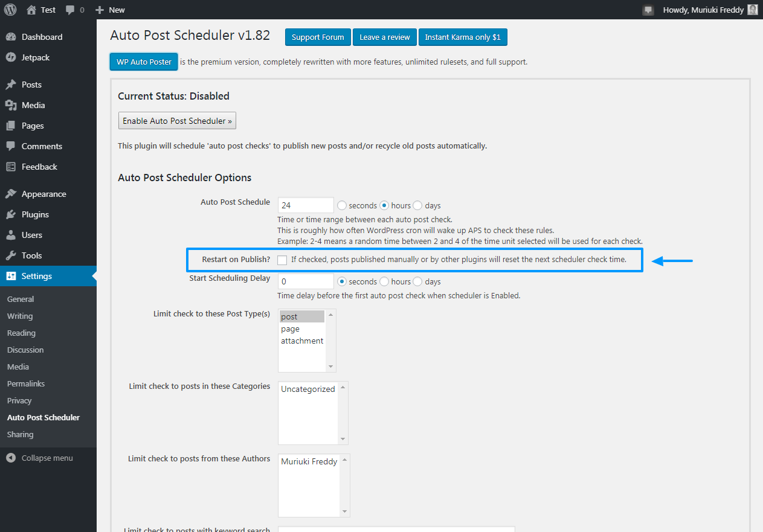Select the page post type option
This screenshot has height=532, width=763.
(290, 329)
